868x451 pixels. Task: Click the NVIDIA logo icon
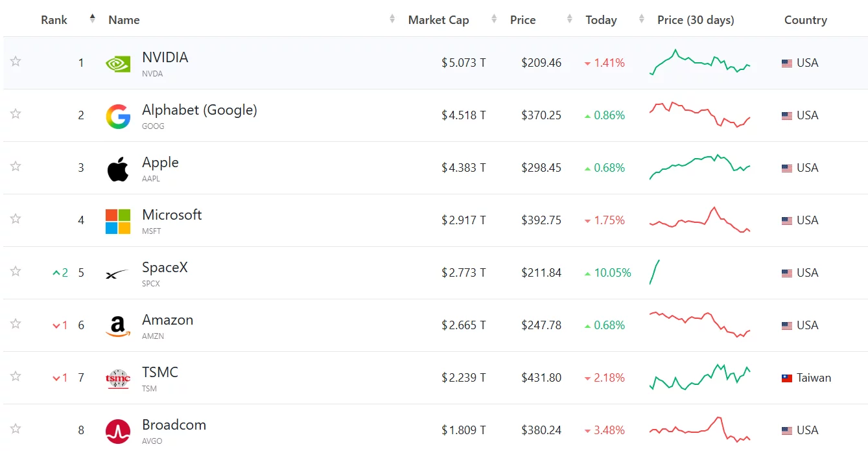118,64
